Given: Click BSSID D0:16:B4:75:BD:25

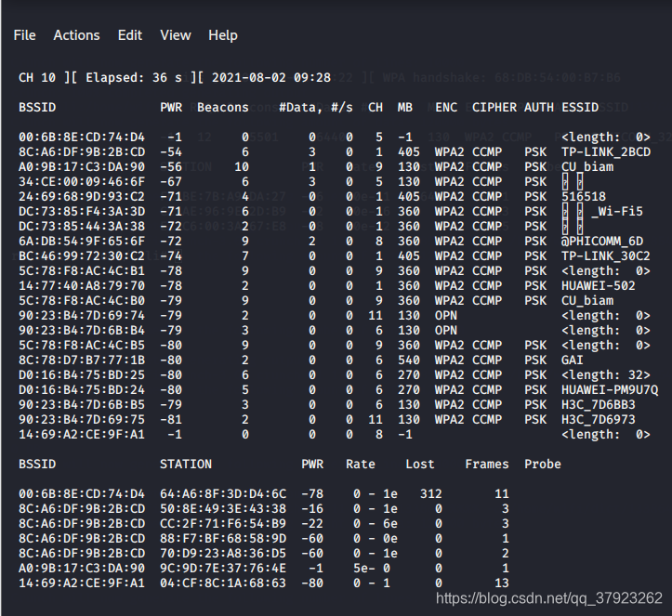Looking at the screenshot, I should (82, 374).
